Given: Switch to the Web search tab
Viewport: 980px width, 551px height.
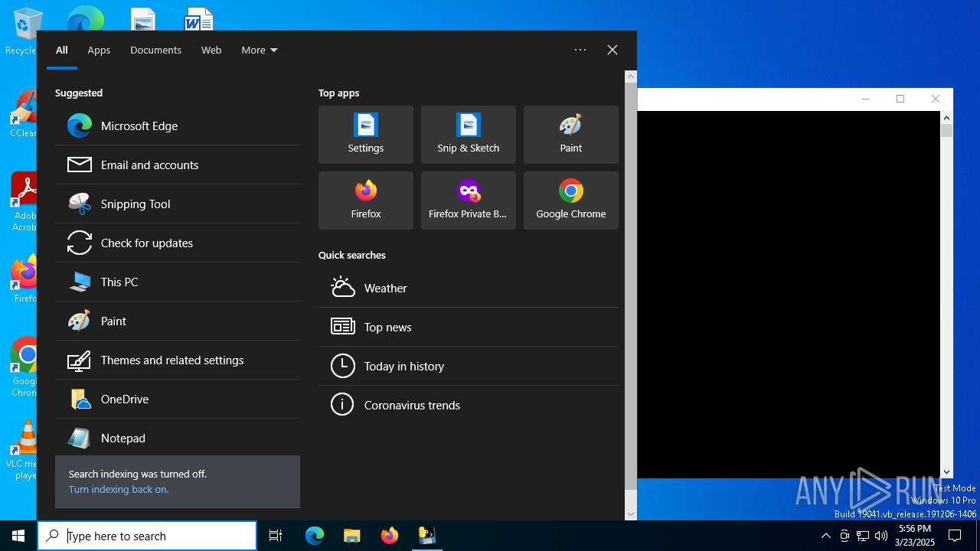Looking at the screenshot, I should [x=211, y=50].
